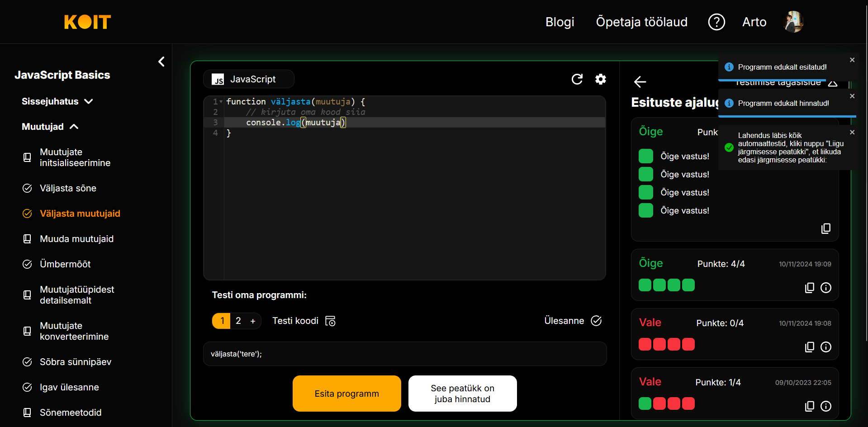Click the back arrow in submissions panel
The width and height of the screenshot is (868, 427).
pos(640,82)
